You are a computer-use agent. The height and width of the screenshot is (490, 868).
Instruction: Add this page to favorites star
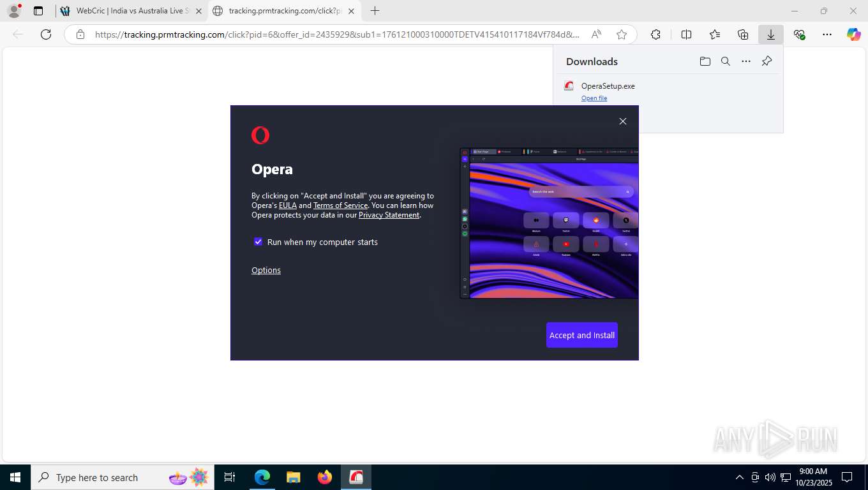coord(622,34)
